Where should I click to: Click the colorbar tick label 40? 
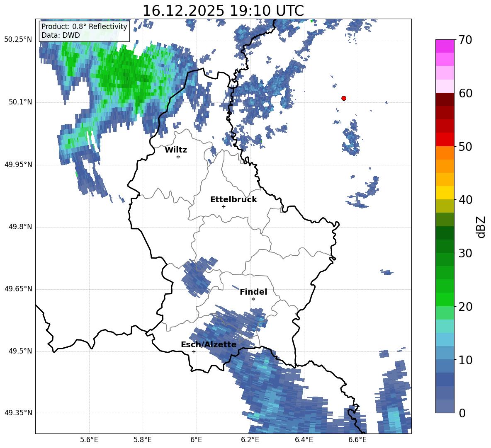(x=465, y=200)
